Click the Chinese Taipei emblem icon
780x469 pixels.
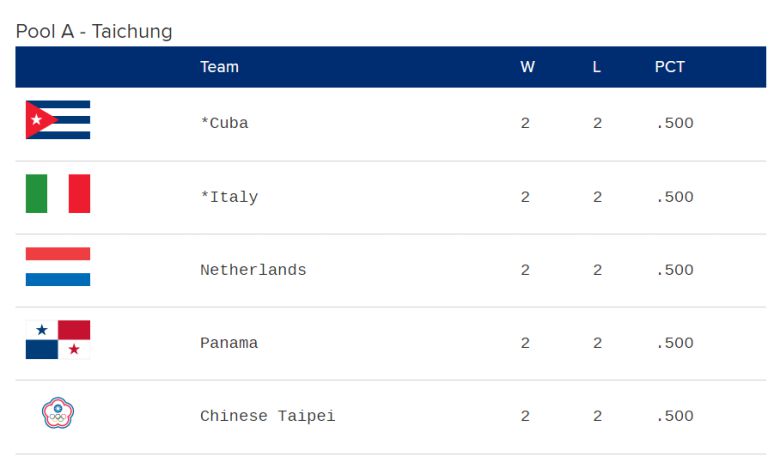point(58,413)
